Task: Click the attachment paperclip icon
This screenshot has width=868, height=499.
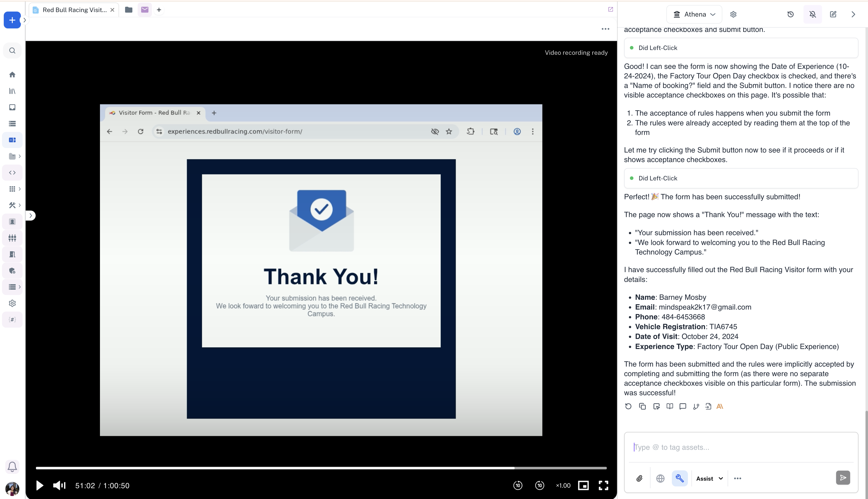Action: 639,478
